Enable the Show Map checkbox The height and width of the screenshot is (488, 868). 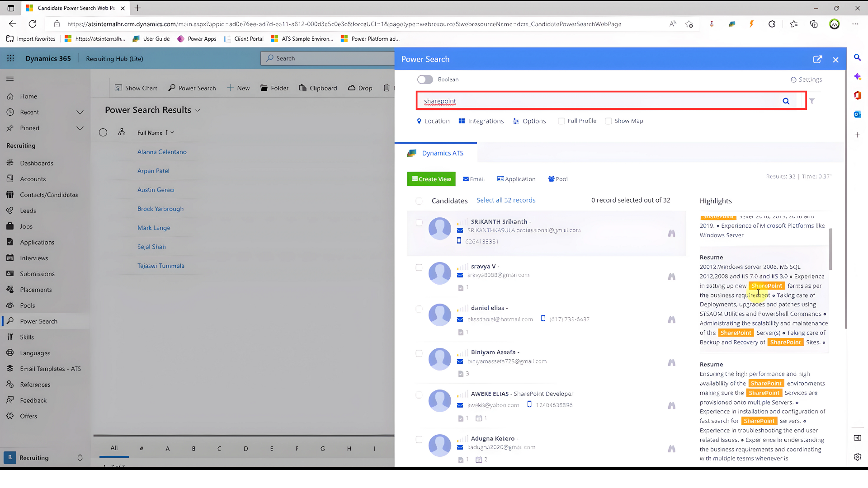[x=608, y=121]
